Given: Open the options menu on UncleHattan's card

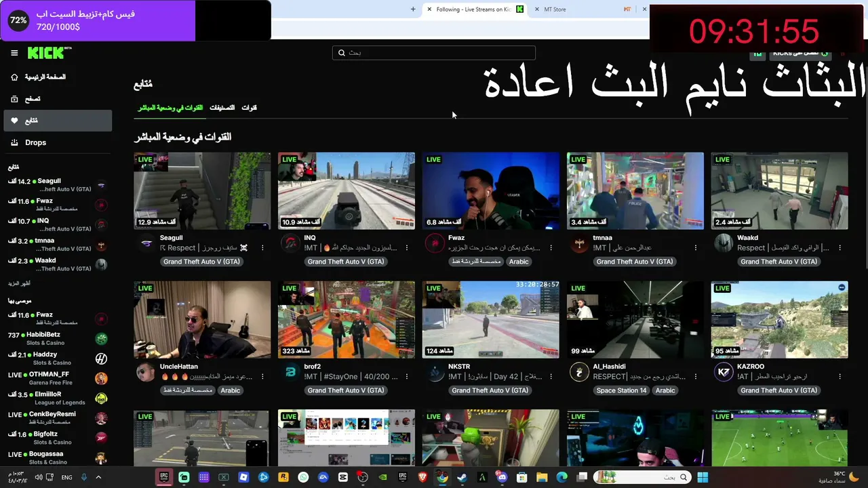Looking at the screenshot, I should click(x=262, y=376).
